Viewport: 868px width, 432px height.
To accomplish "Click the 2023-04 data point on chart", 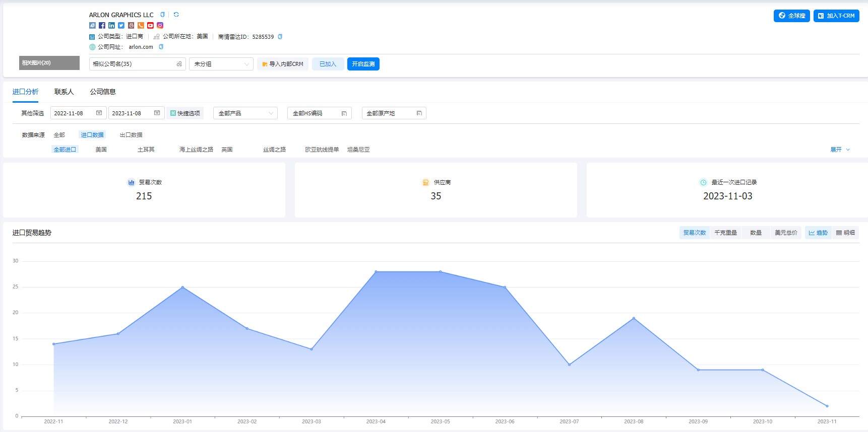I will pos(376,272).
